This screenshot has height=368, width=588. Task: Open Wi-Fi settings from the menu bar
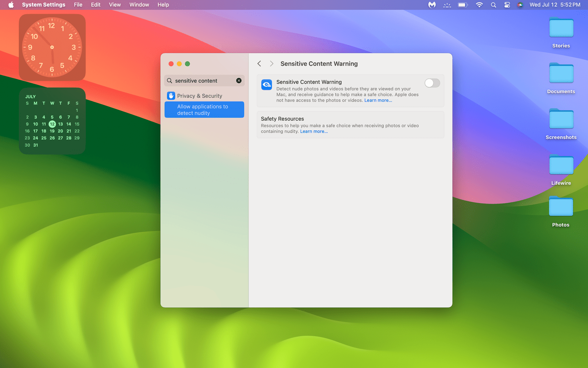point(479,5)
